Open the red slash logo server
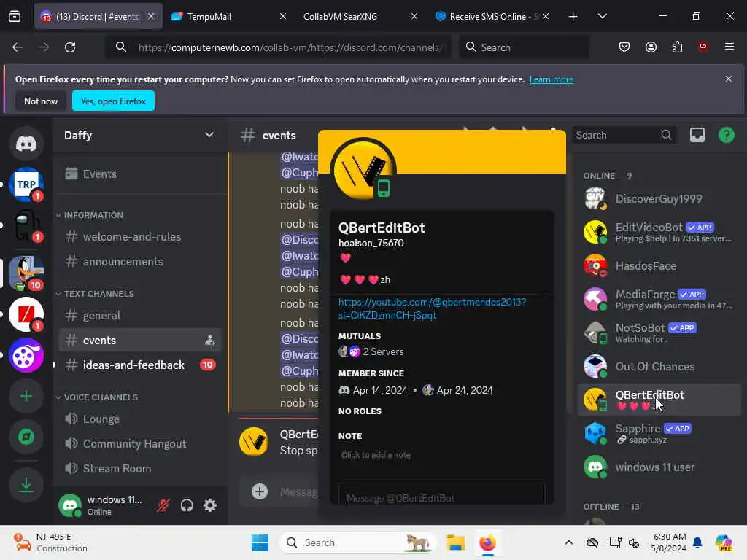The width and height of the screenshot is (747, 560). coord(26,314)
